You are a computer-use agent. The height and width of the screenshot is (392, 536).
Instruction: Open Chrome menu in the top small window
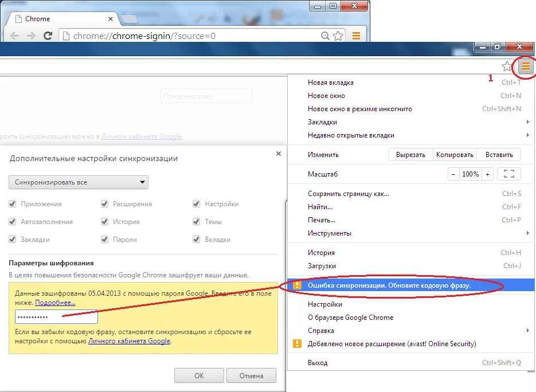(x=356, y=36)
